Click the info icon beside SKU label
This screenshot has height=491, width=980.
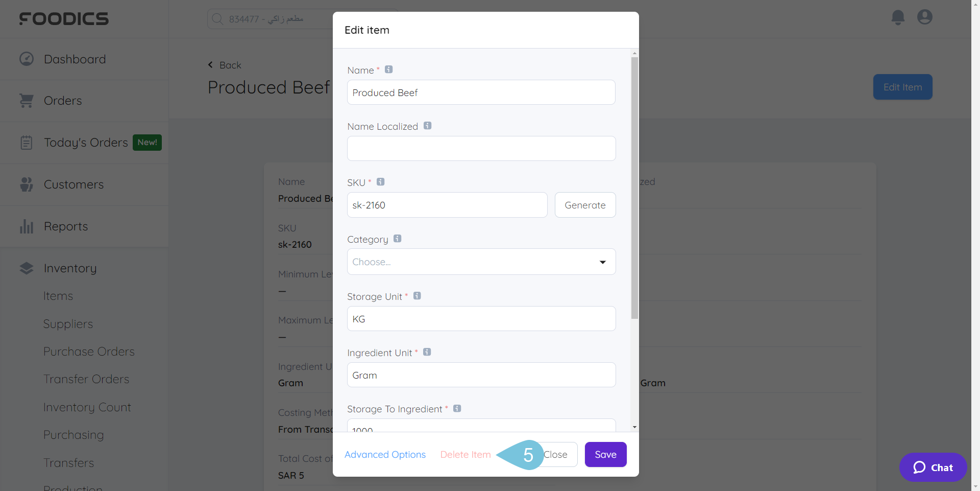[x=381, y=182]
